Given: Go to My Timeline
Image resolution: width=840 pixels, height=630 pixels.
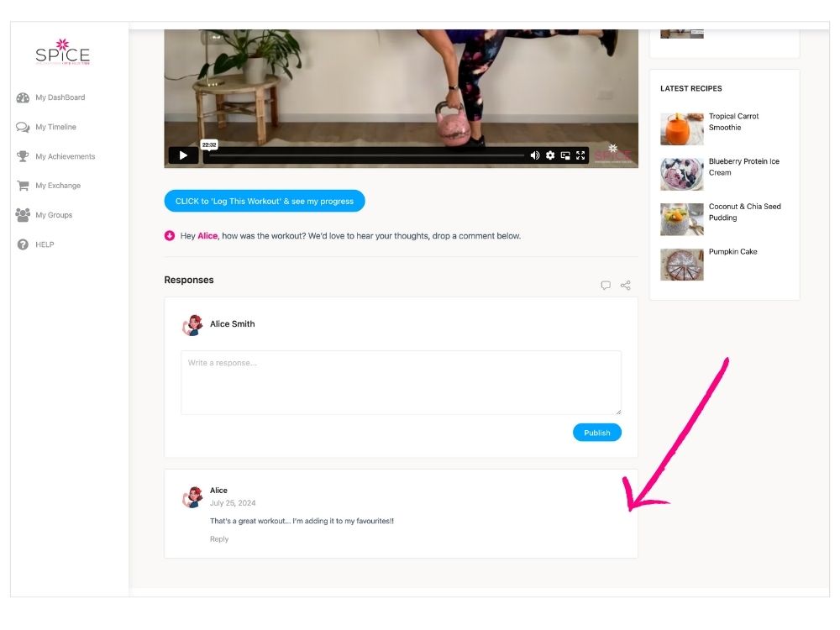Looking at the screenshot, I should pos(55,127).
